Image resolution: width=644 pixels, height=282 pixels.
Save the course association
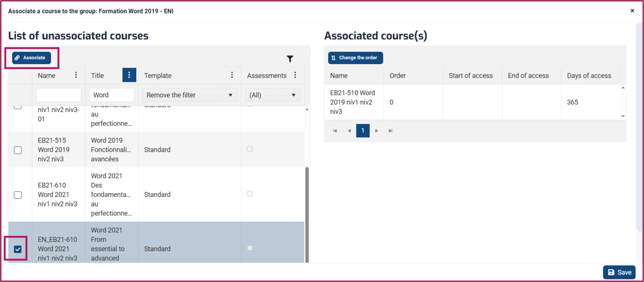click(619, 272)
